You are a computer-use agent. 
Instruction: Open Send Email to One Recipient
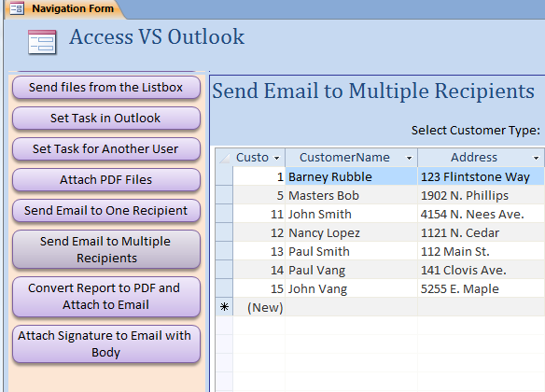(x=106, y=211)
